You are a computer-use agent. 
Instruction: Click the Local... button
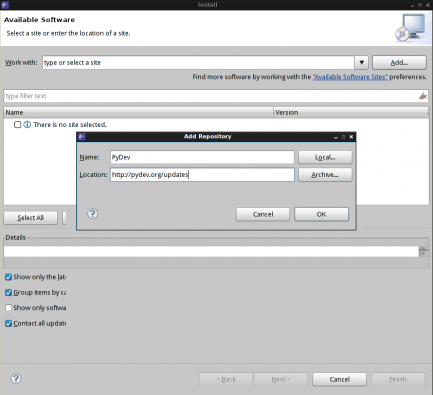click(x=325, y=157)
